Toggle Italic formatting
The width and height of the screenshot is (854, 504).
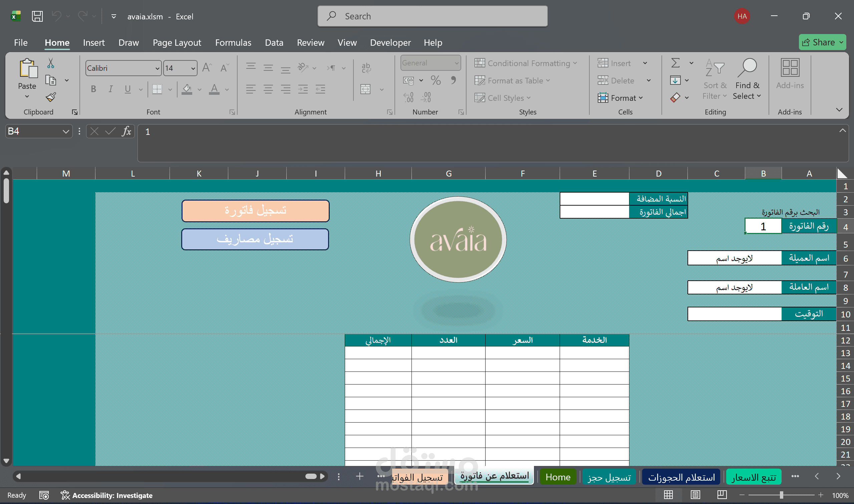click(110, 89)
